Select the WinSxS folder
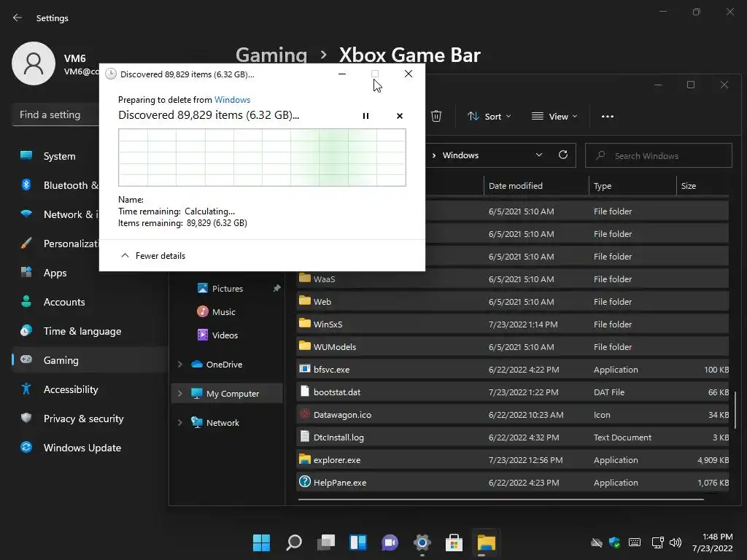 (x=512, y=324)
